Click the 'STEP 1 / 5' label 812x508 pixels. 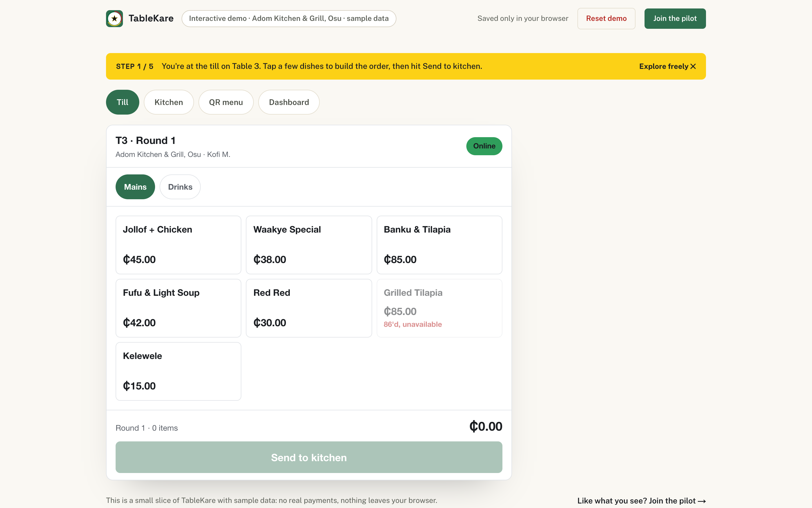coord(134,67)
